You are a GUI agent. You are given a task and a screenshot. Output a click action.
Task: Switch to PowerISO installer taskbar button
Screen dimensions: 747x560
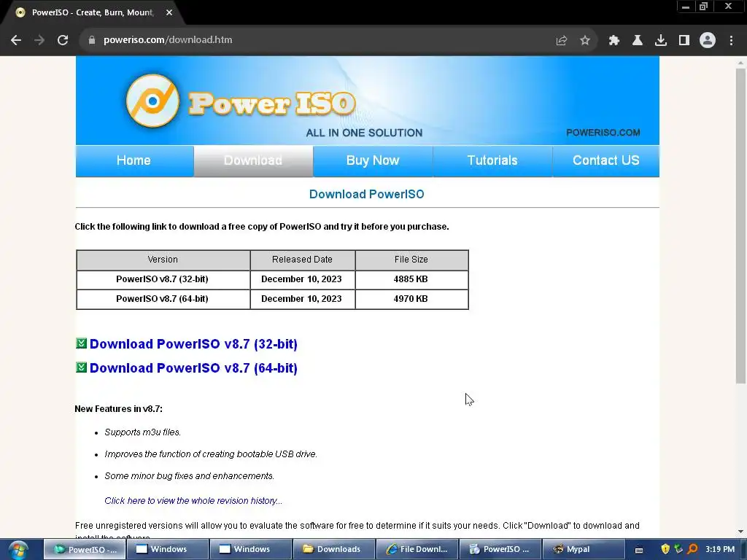pyautogui.click(x=500, y=550)
